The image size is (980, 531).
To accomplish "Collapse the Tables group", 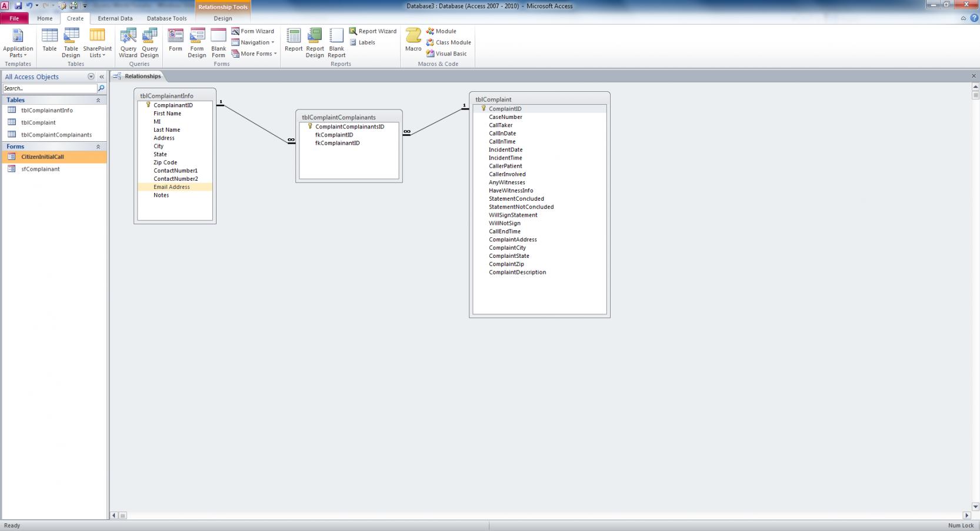I will pos(98,100).
